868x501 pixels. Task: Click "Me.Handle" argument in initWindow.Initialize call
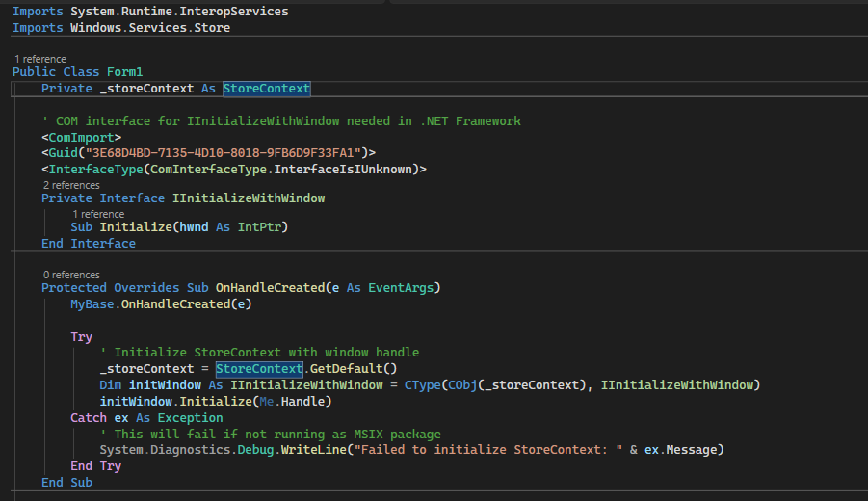point(292,402)
